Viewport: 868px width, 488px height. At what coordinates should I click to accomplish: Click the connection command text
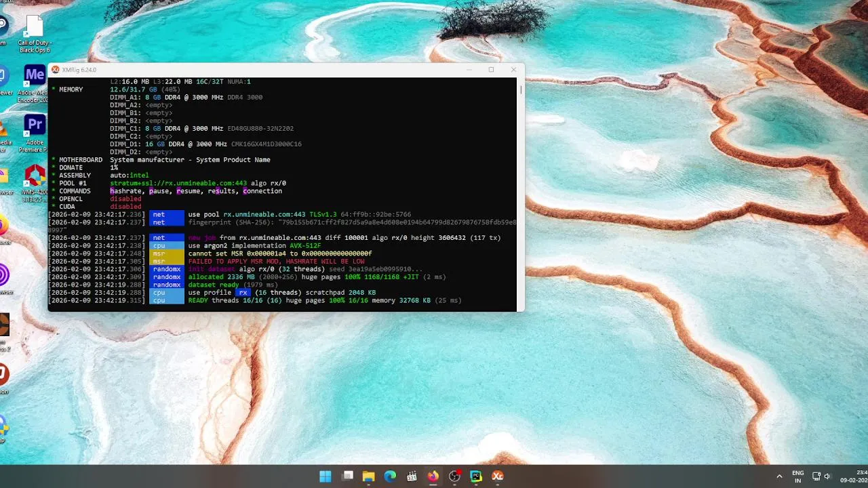[x=262, y=191]
